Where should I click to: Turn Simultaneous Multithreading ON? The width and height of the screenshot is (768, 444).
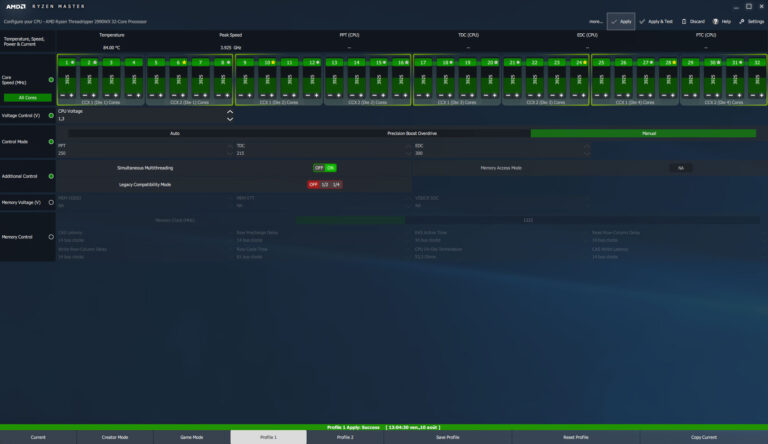coord(330,168)
